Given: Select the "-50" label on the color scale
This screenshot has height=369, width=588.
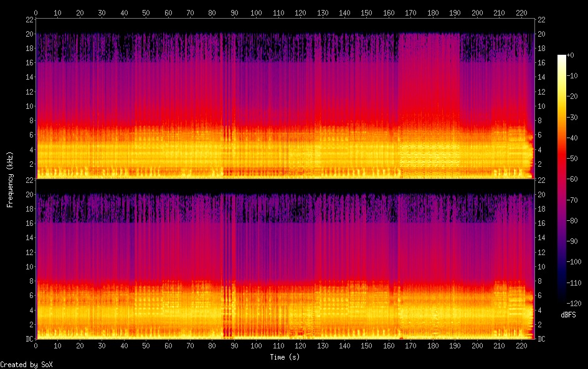Looking at the screenshot, I should coord(572,159).
